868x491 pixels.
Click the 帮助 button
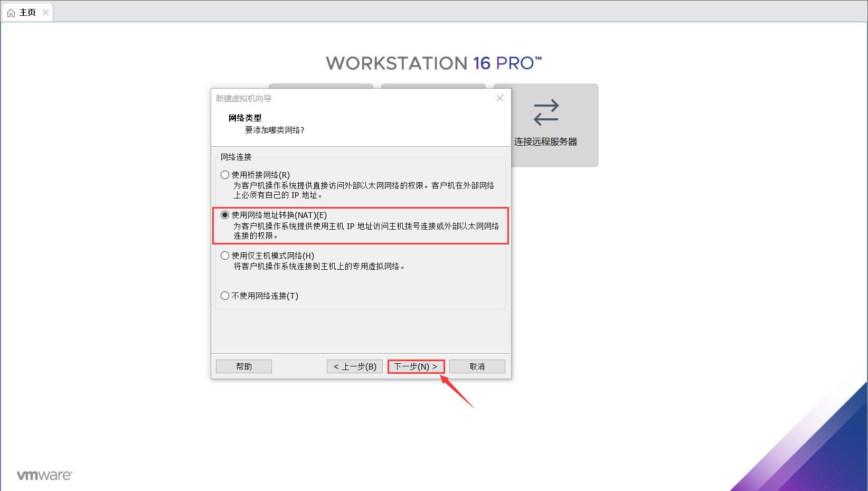(243, 366)
